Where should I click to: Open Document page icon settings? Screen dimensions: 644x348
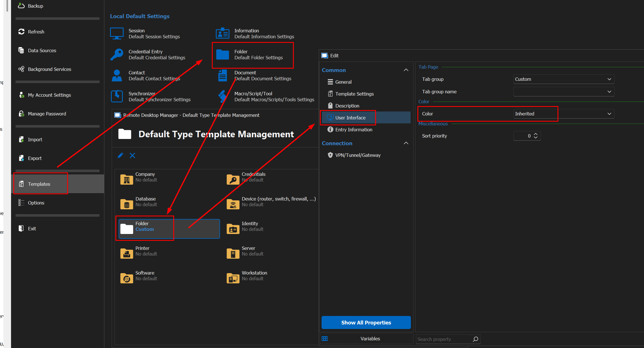point(223,75)
